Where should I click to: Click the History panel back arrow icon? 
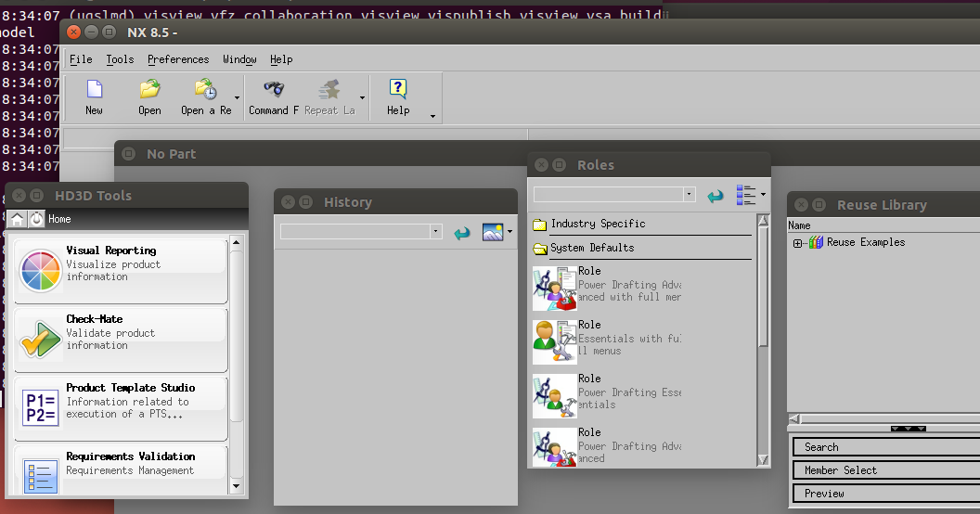462,234
